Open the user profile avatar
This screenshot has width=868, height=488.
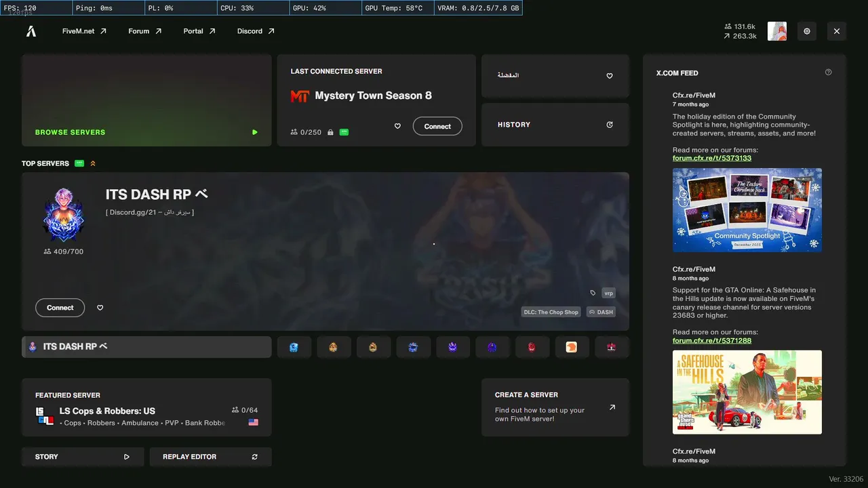tap(777, 31)
